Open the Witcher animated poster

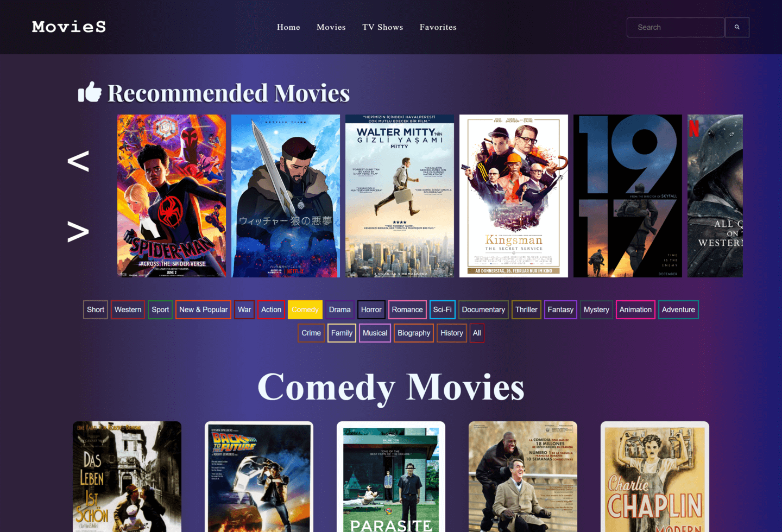[x=286, y=196]
